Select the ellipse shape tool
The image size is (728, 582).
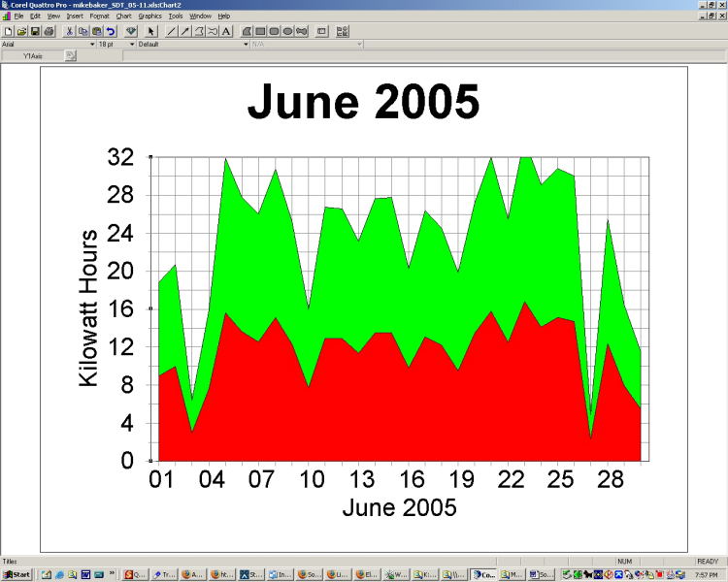(x=287, y=31)
